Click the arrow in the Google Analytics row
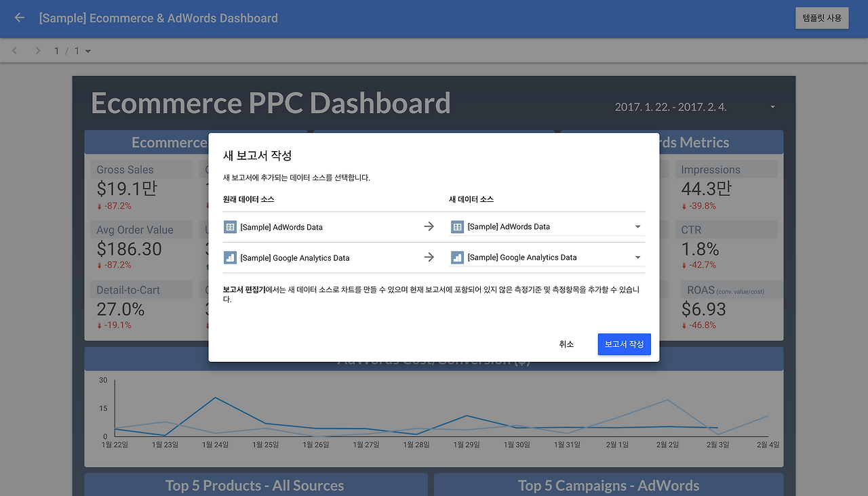 429,257
